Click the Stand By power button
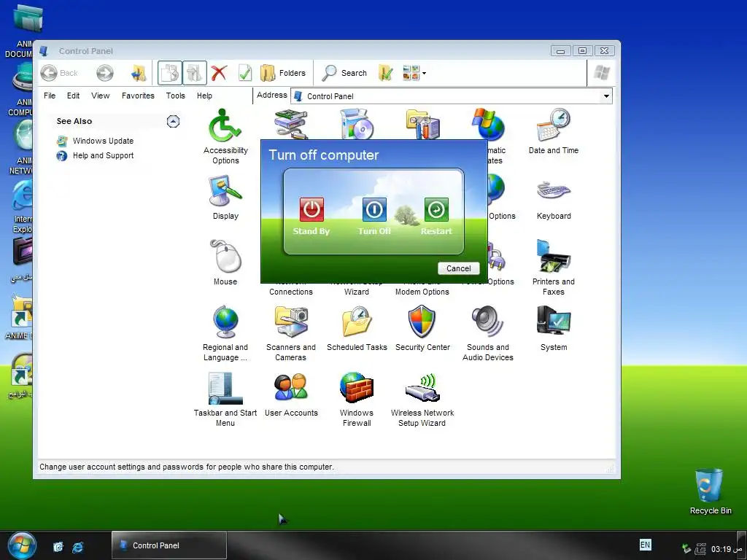The width and height of the screenshot is (747, 560). [311, 209]
